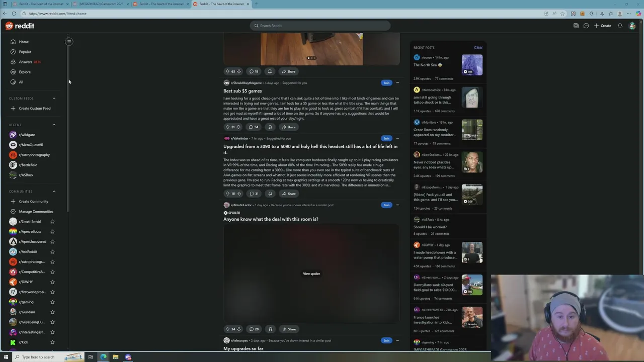Screen dimensions: 644x362
Task: Open File Explorer from taskbar
Action: (115, 357)
